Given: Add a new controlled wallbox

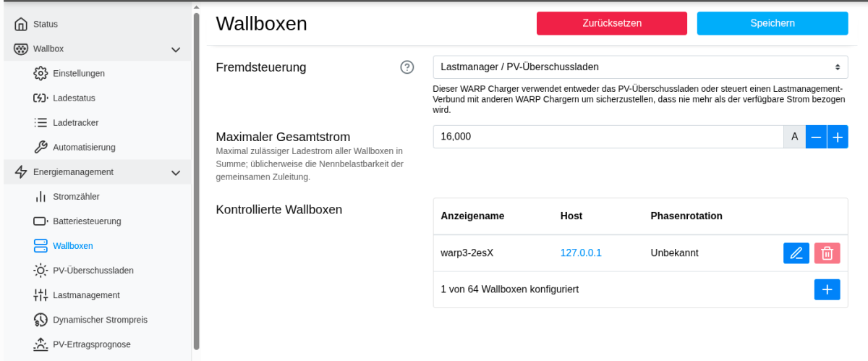Looking at the screenshot, I should pos(827,289).
